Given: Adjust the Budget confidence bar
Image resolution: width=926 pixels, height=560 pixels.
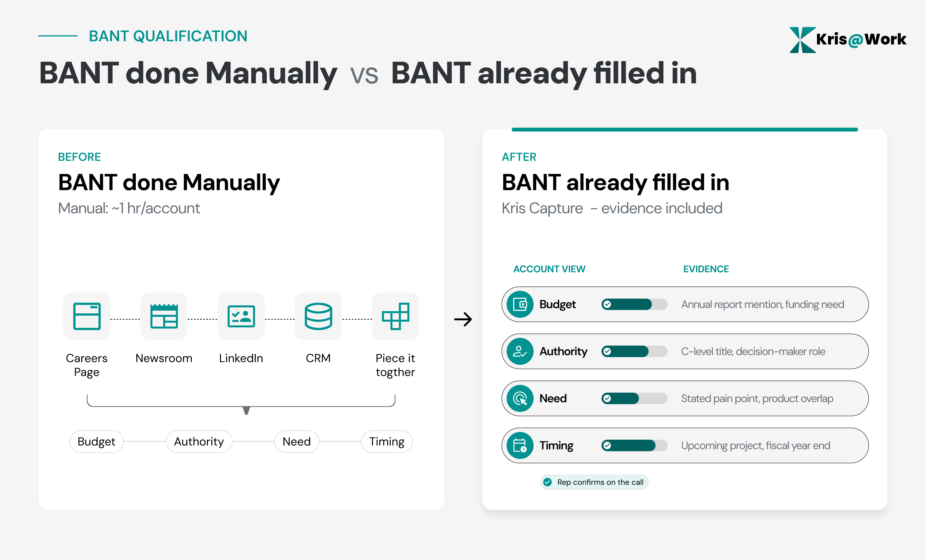Looking at the screenshot, I should [634, 304].
